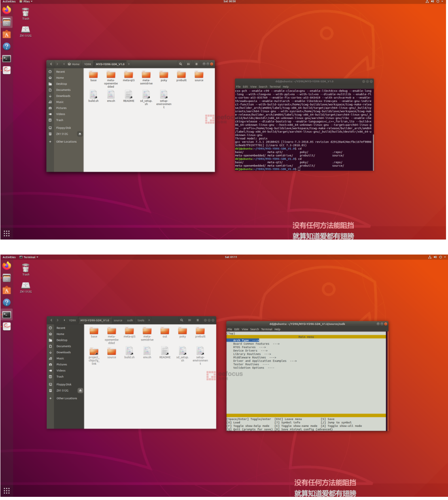The height and width of the screenshot is (500, 448).
Task: Open Edit menu in the source/ssdk terminal
Action: pyautogui.click(x=237, y=329)
